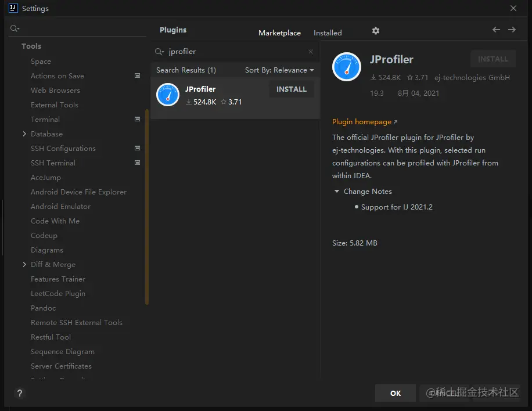This screenshot has height=411, width=532.
Task: Open LeetCode Plugin settings
Action: coord(57,294)
